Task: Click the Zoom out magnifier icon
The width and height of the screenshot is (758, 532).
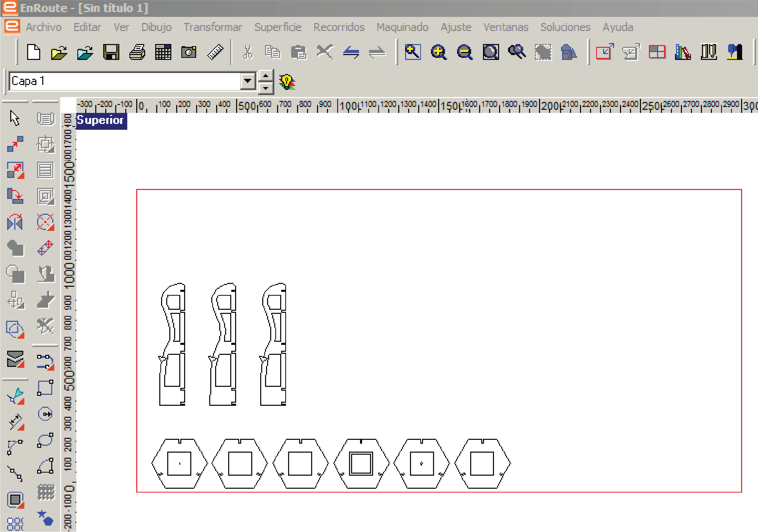Action: tap(465, 52)
